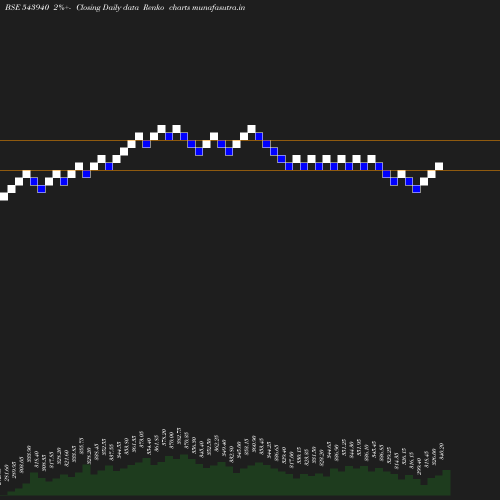Select the final white Renko brick at the series end
500x500 pixels.
(439, 166)
